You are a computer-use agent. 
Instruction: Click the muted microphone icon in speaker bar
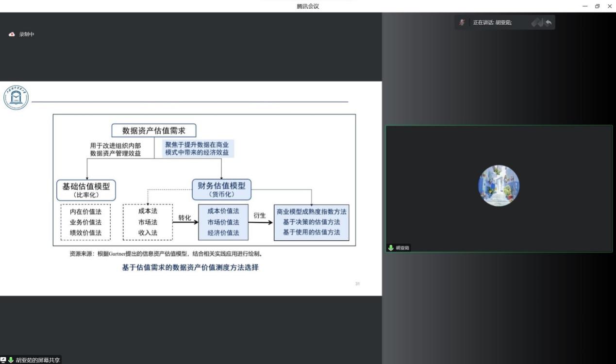462,22
